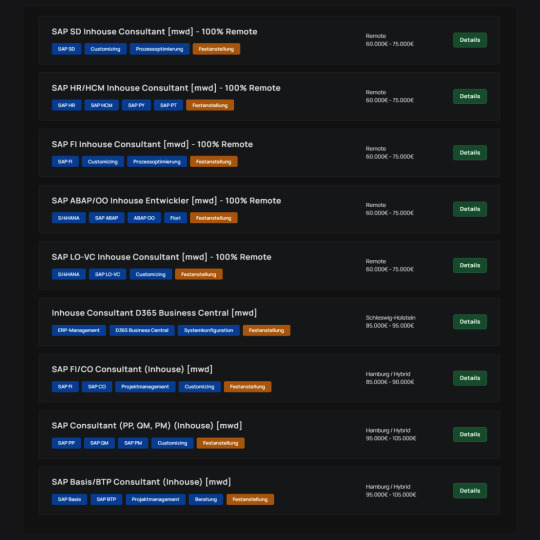The width and height of the screenshot is (540, 540).
Task: Open Details for SAP FI/CO Consultant
Action: tap(470, 378)
